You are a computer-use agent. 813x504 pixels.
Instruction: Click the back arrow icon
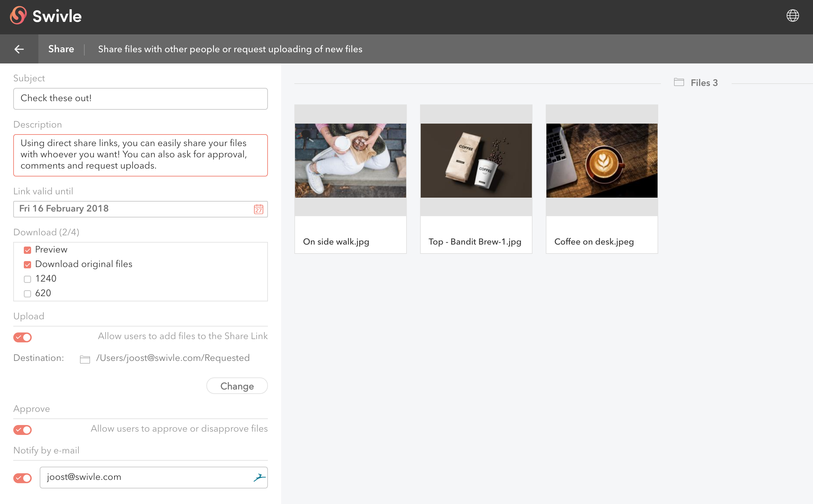(19, 49)
